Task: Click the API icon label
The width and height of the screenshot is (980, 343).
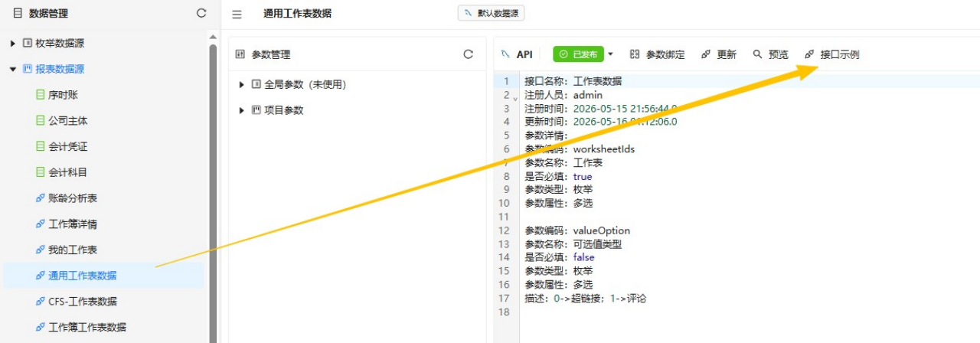Action: 517,54
